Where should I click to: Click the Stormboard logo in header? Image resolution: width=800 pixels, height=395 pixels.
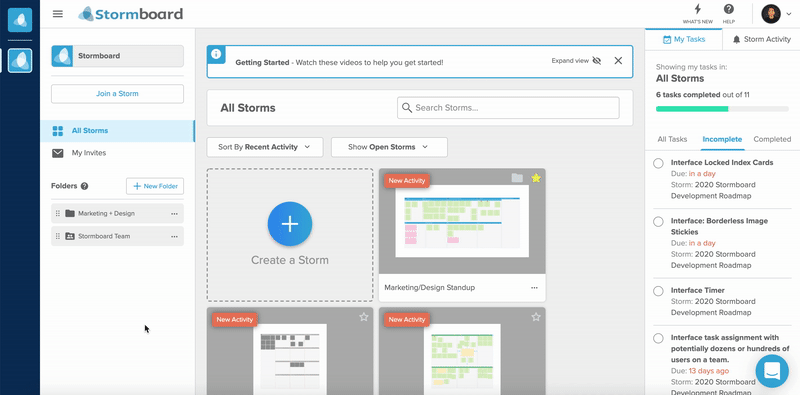[x=131, y=14]
